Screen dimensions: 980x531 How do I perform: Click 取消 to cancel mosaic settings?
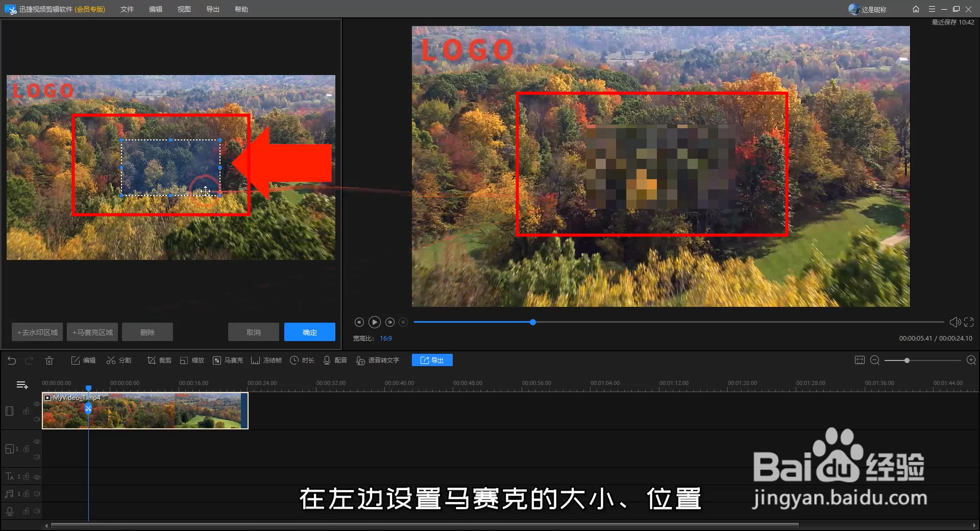(254, 332)
